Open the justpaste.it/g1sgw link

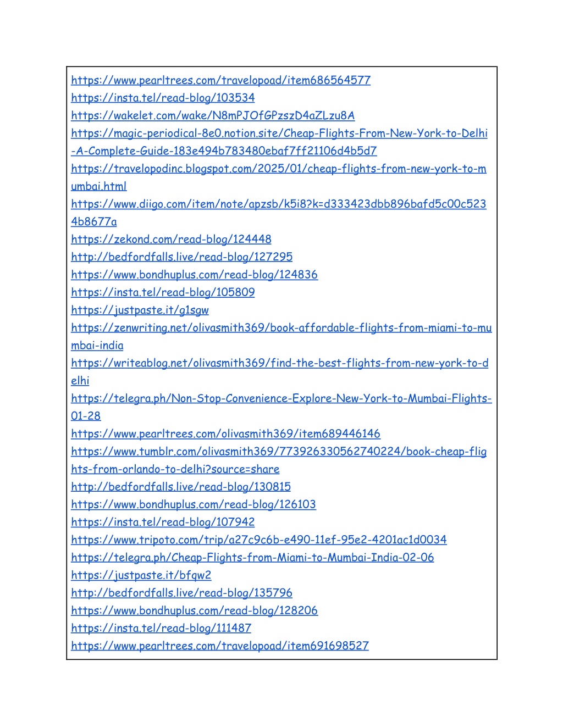[140, 310]
